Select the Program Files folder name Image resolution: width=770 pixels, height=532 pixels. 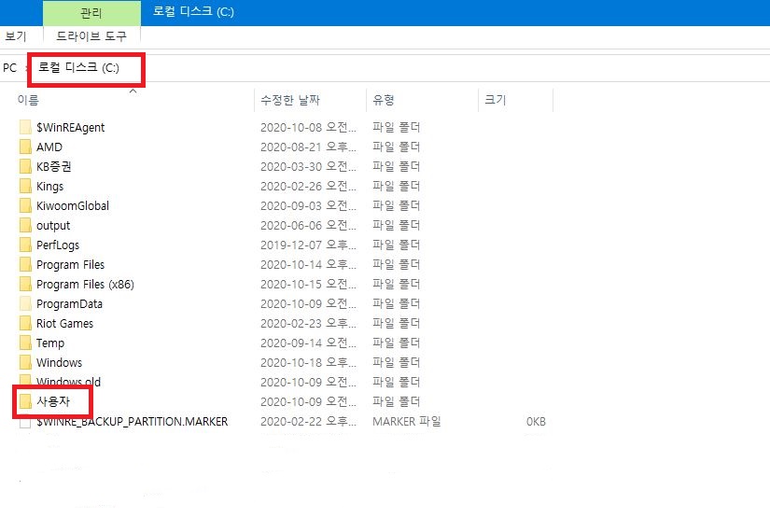click(70, 265)
